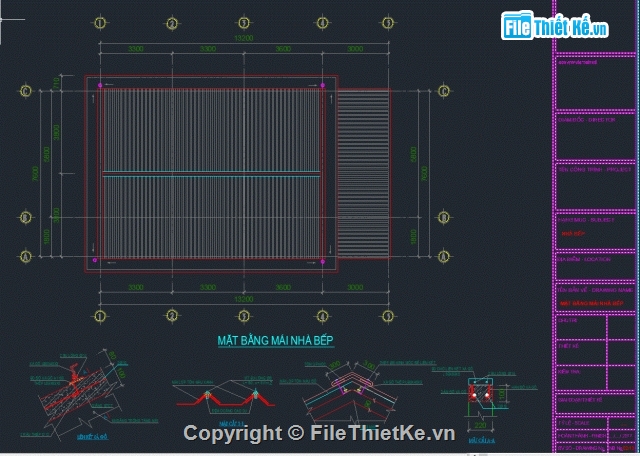Click grid bubble 2 in the top row
This screenshot has width=640, height=456.
172,23
